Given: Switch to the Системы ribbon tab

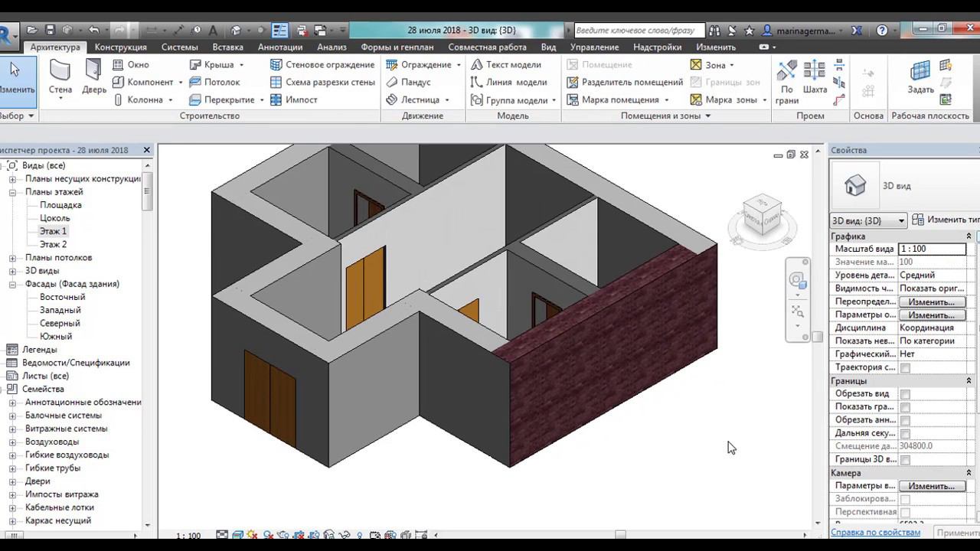Looking at the screenshot, I should point(179,47).
